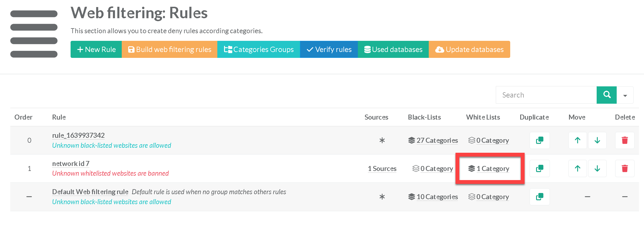The width and height of the screenshot is (644, 235).
Task: Duplicate the Default Web filtering rule
Action: (x=539, y=197)
